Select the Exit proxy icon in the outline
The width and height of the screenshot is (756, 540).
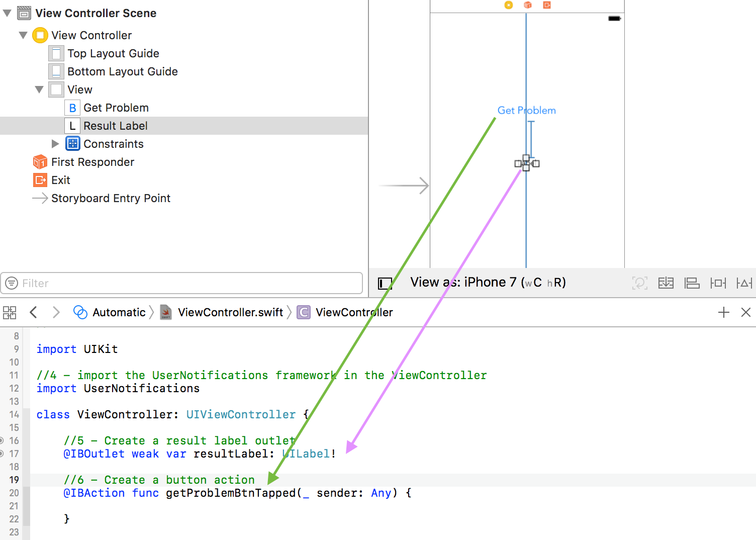(x=40, y=179)
